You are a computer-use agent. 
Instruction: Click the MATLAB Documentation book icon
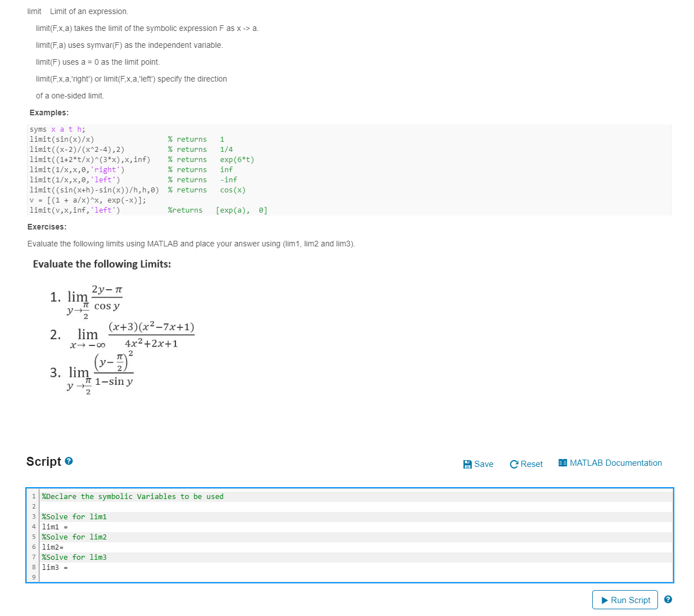(562, 462)
